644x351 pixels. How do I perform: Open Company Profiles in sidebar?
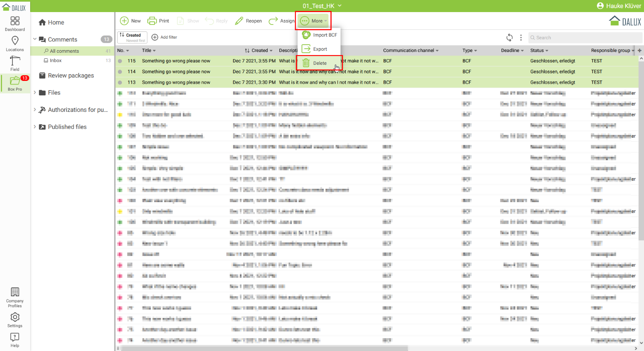[15, 297]
